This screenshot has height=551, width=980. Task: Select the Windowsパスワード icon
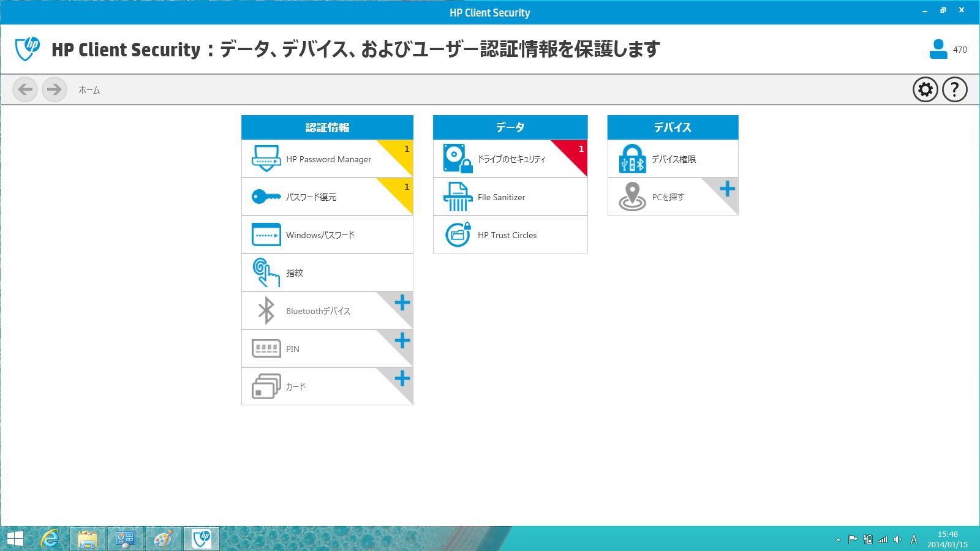[x=266, y=234]
